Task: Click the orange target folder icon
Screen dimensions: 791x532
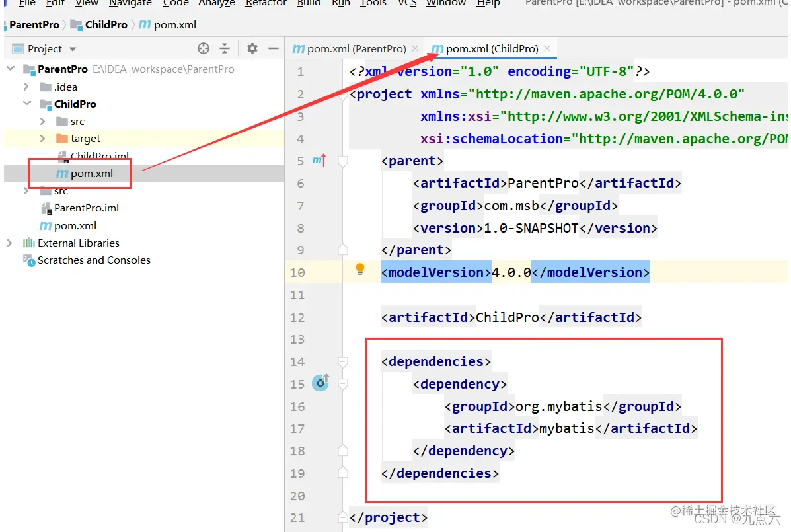Action: click(x=61, y=138)
